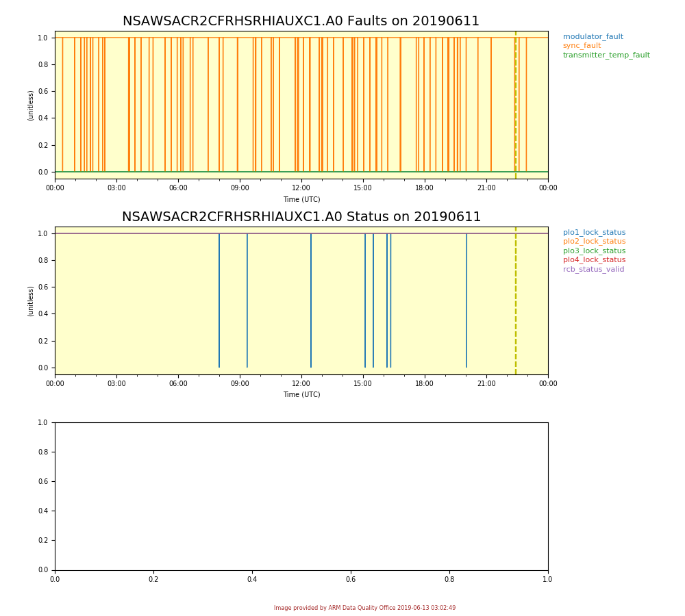Select the transmitter_temp_fault legend label

pos(606,55)
